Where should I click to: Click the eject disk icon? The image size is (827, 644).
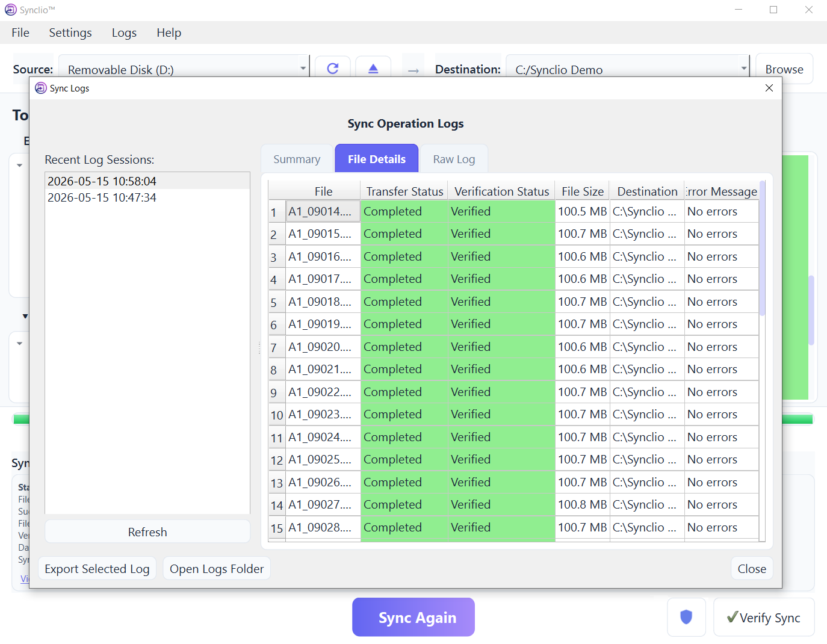coord(373,69)
